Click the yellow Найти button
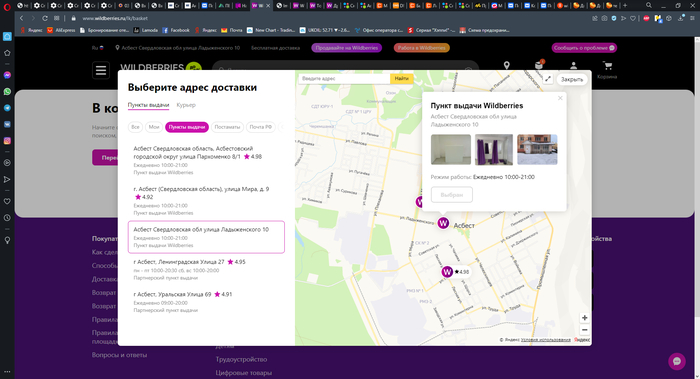This screenshot has height=379, width=700. pos(401,79)
